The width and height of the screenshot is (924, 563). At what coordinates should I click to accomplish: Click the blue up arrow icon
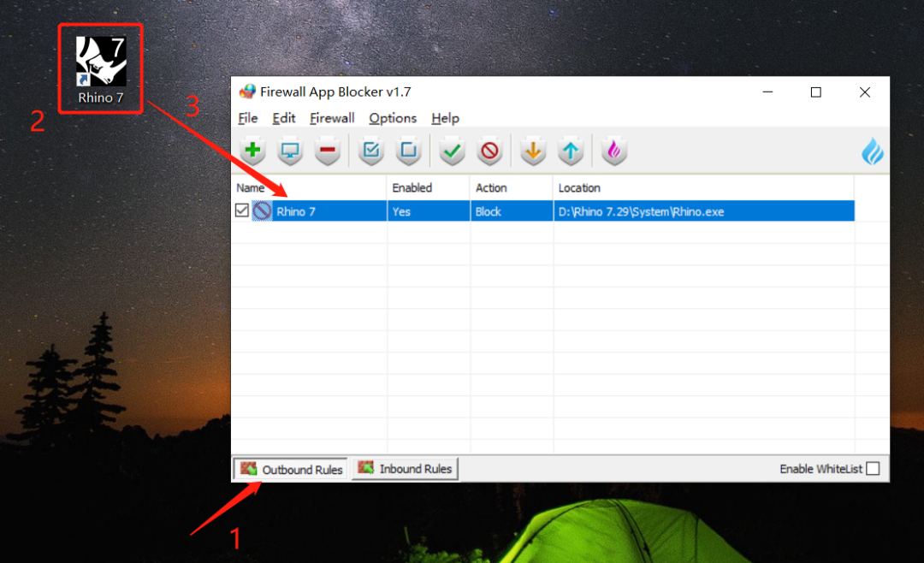[571, 151]
